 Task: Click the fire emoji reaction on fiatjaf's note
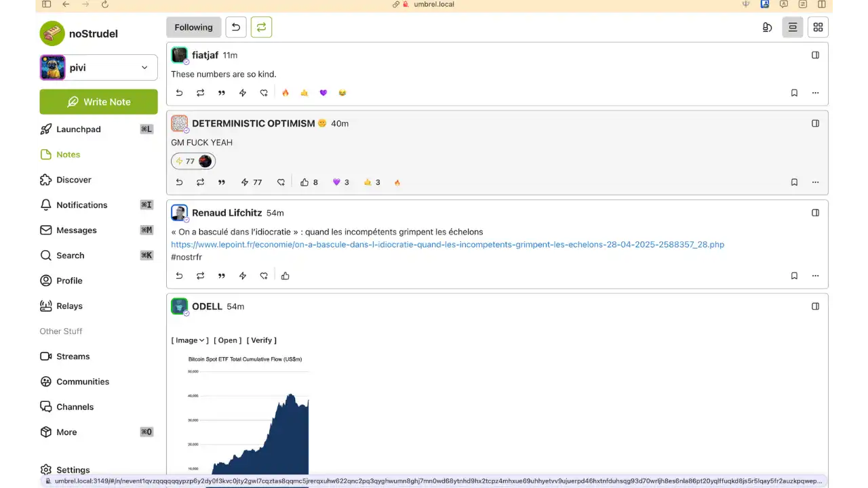pos(285,93)
